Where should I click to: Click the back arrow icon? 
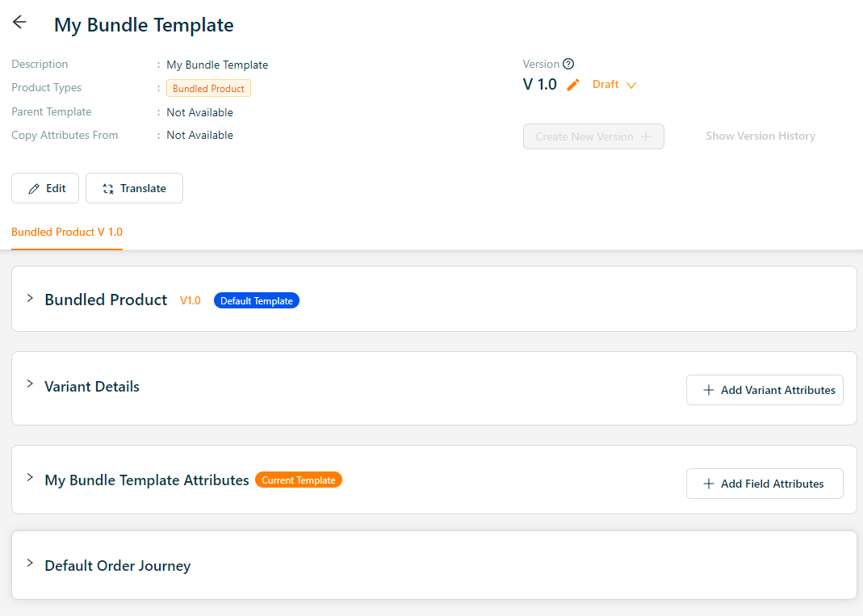pyautogui.click(x=19, y=23)
